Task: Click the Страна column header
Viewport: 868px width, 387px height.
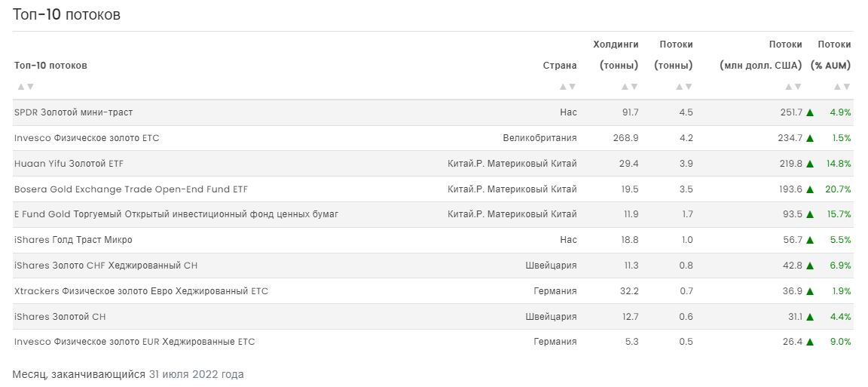Action: click(x=560, y=65)
